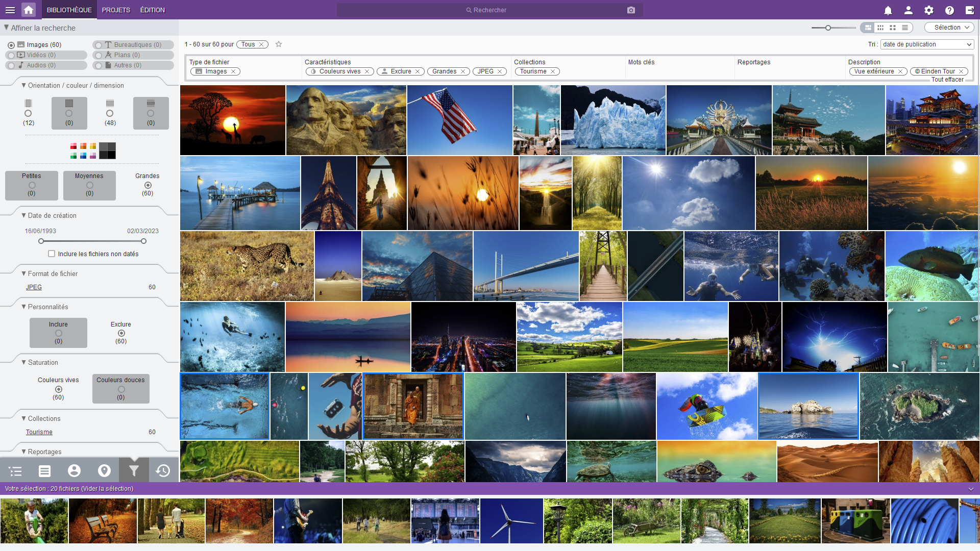Switch to the PROJETS tab
This screenshot has height=551, width=980.
(x=116, y=10)
